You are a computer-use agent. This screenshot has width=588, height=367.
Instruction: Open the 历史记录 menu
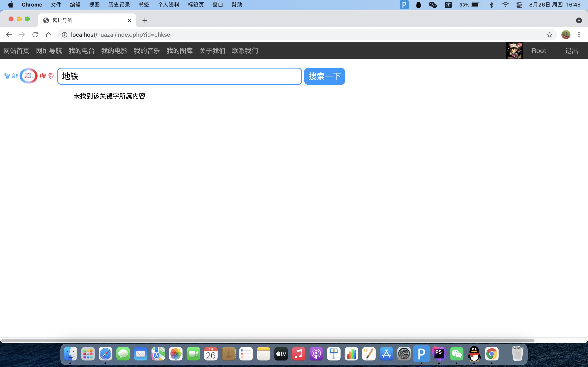pyautogui.click(x=119, y=5)
